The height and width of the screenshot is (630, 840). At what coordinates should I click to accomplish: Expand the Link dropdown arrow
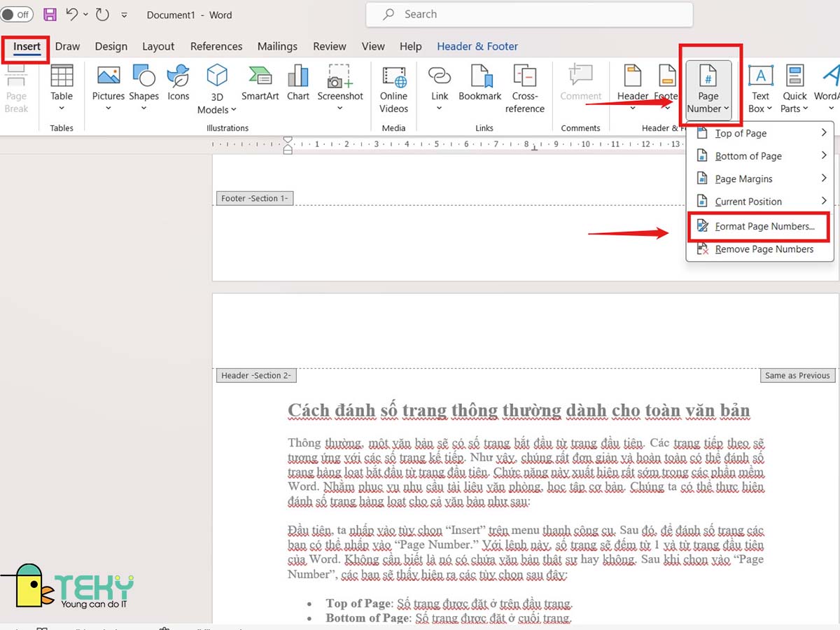click(x=440, y=108)
